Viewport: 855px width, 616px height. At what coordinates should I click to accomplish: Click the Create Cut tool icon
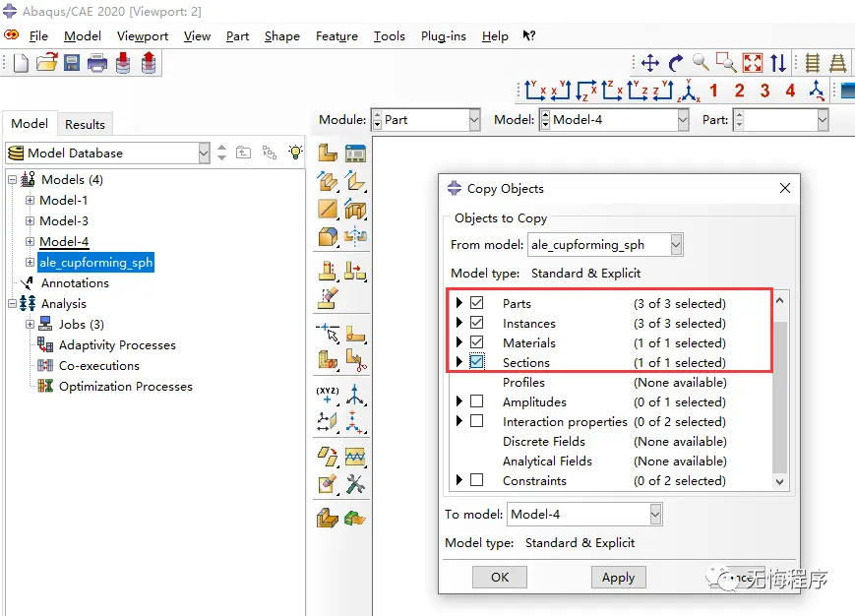[x=355, y=209]
